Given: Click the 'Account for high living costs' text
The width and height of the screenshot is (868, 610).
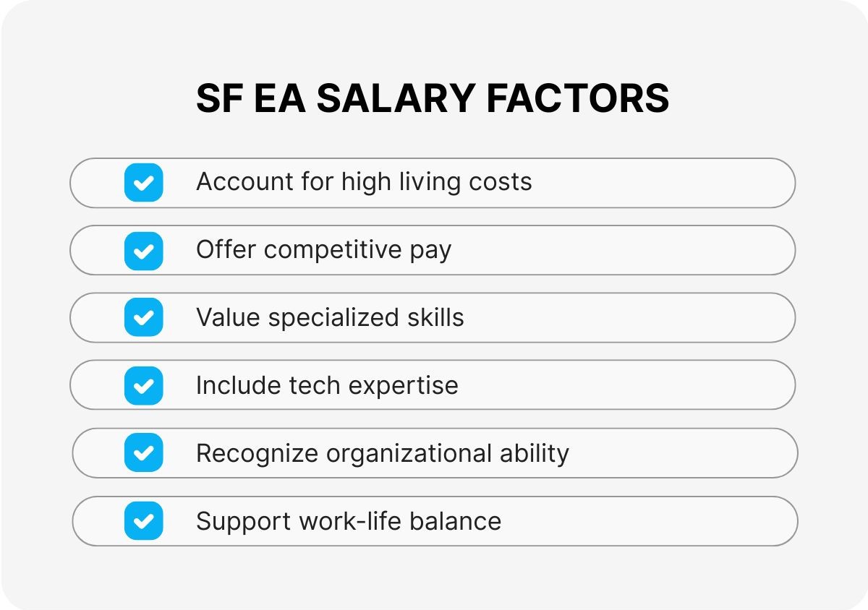Looking at the screenshot, I should [x=363, y=182].
